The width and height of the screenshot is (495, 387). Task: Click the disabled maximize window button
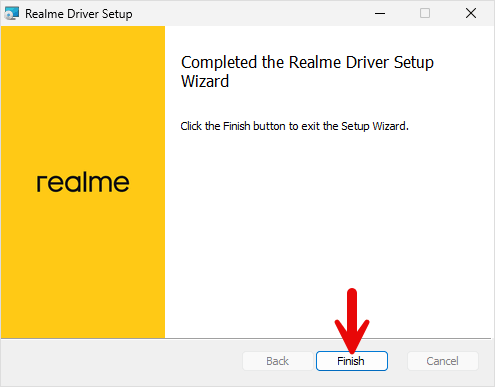coord(425,14)
